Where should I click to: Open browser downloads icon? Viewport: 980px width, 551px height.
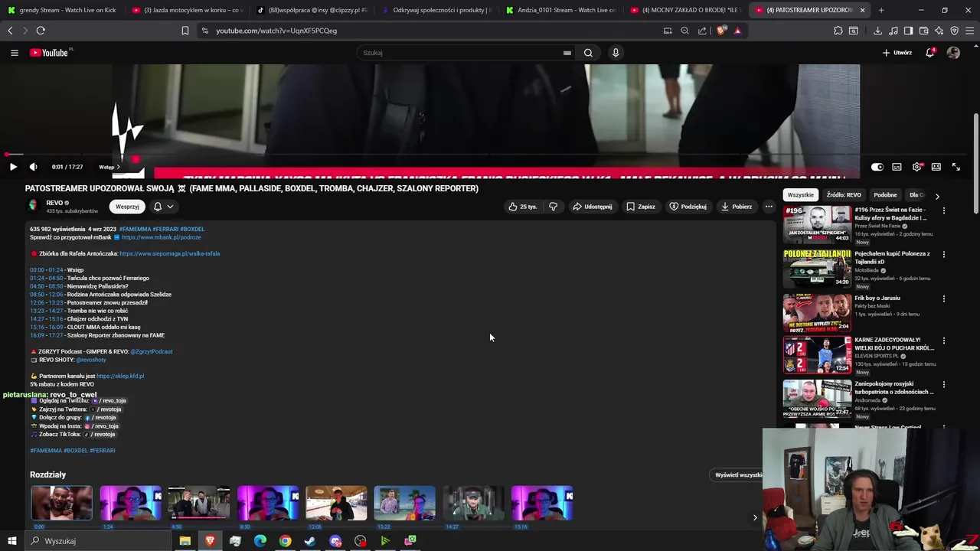[877, 31]
